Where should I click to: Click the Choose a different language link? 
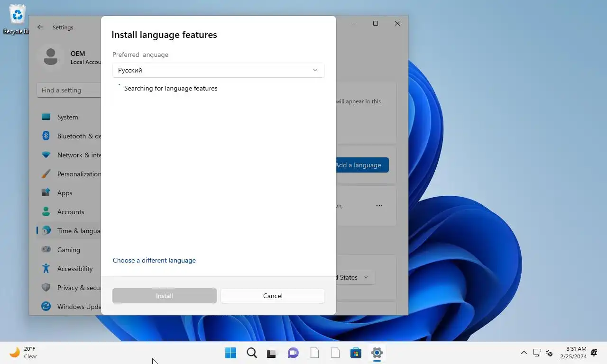click(x=154, y=260)
